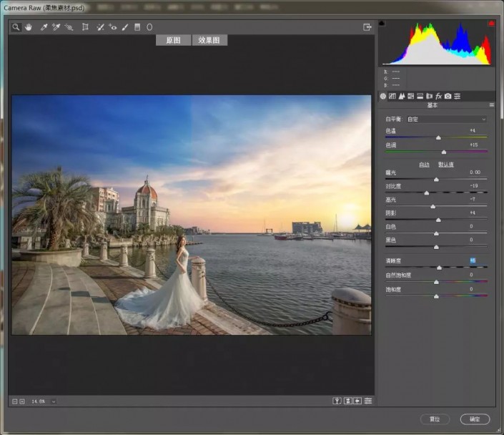Click the RGB histogram display
Screen dimensions: 504x435
click(437, 43)
